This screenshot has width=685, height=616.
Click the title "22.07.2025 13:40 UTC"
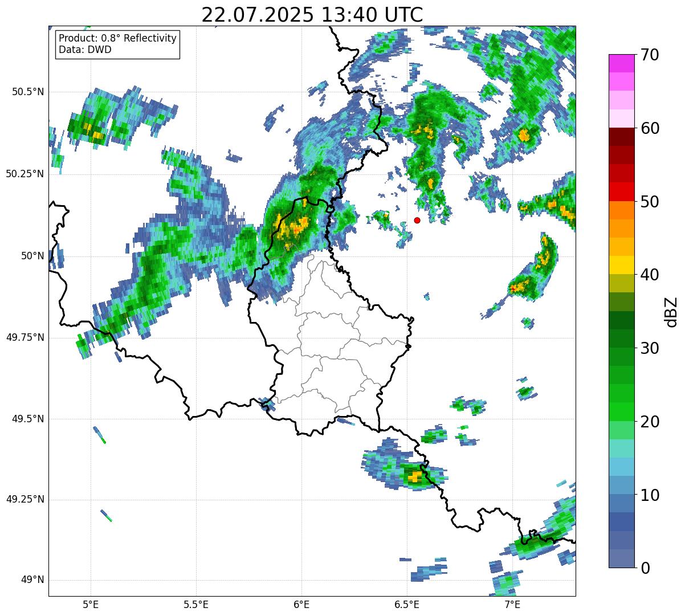click(312, 15)
